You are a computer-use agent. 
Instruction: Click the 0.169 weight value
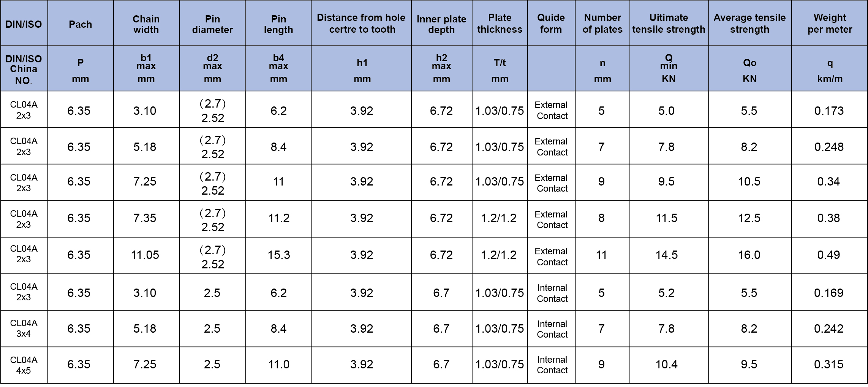[x=828, y=293]
